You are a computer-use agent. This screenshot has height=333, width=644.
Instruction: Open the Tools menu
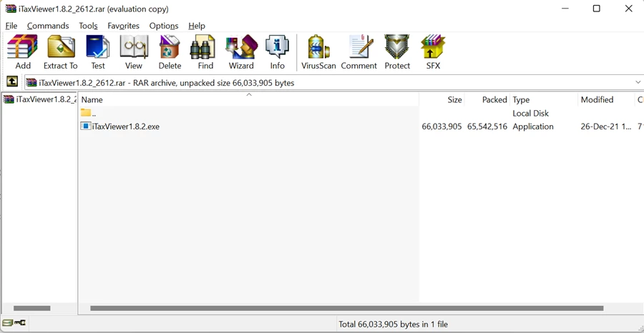[88, 26]
